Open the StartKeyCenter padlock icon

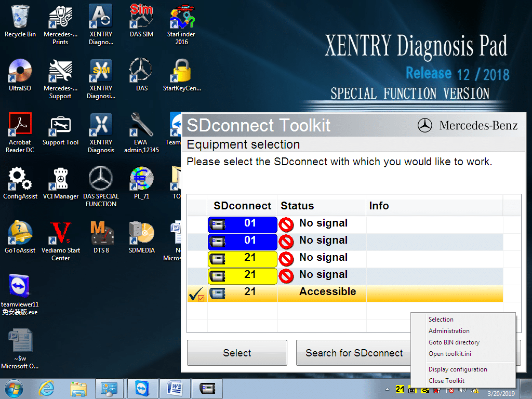181,72
